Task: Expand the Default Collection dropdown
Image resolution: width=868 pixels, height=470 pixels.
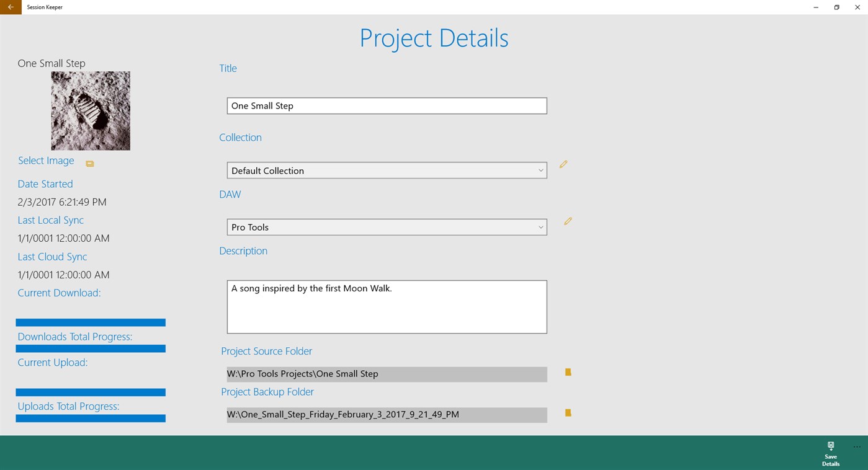Action: tap(540, 171)
